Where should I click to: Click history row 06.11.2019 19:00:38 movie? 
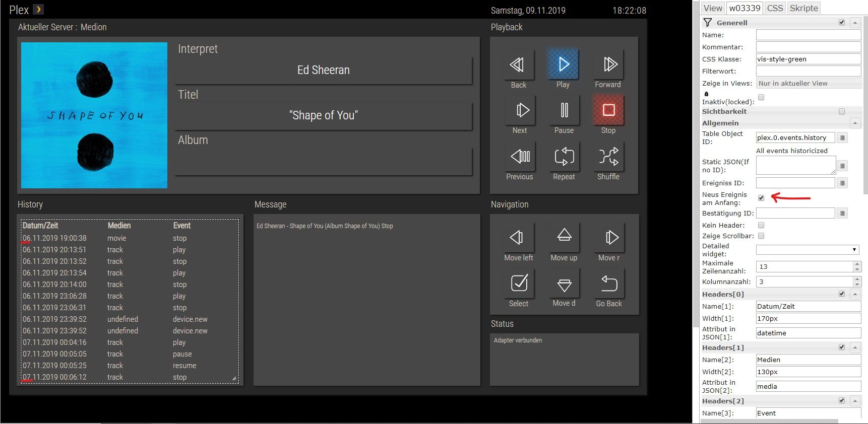(x=130, y=238)
